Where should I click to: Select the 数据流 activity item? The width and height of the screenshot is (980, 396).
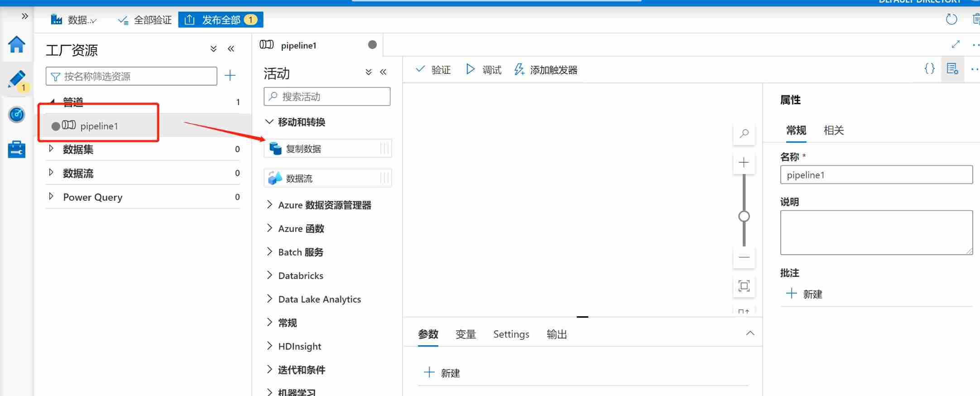pyautogui.click(x=327, y=178)
